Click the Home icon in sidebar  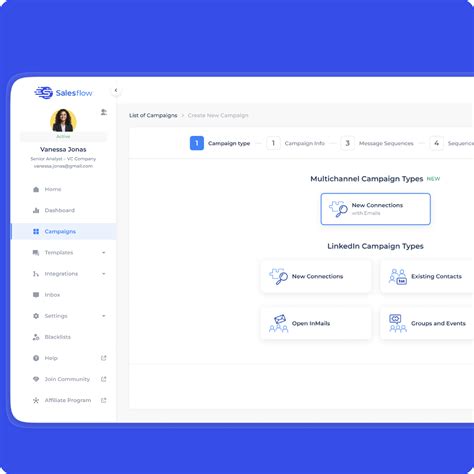36,189
